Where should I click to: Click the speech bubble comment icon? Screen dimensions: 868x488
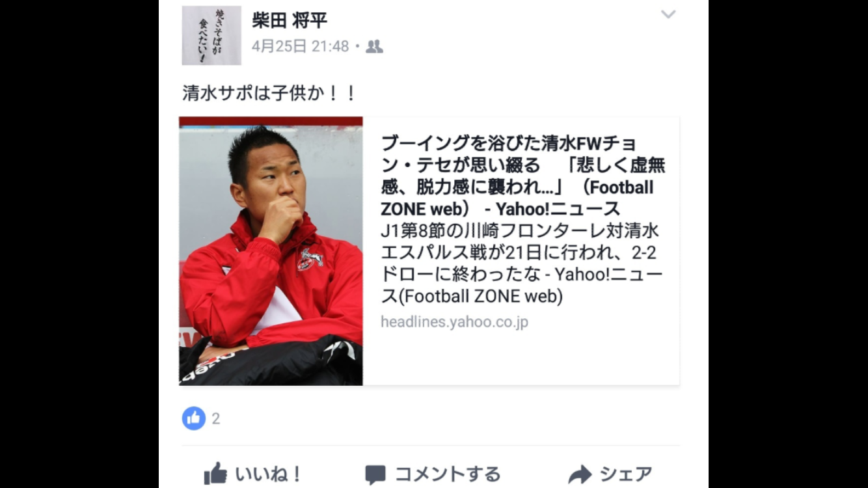coord(375,474)
